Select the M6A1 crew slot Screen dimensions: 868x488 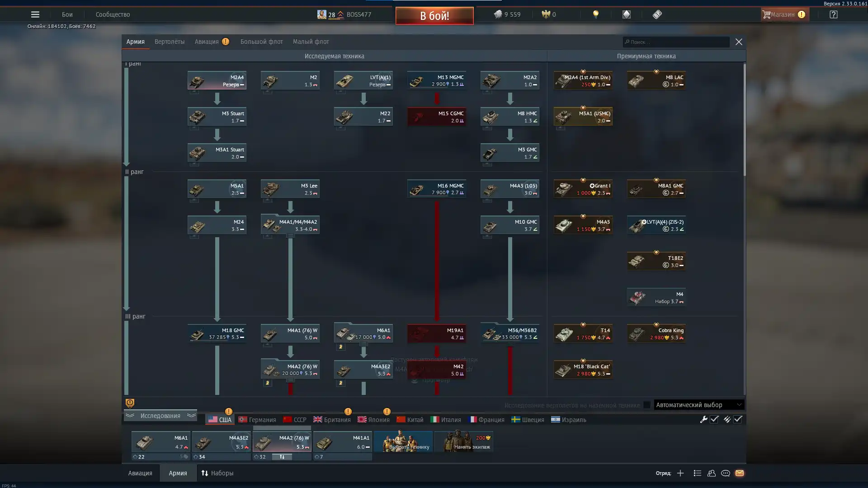160,442
